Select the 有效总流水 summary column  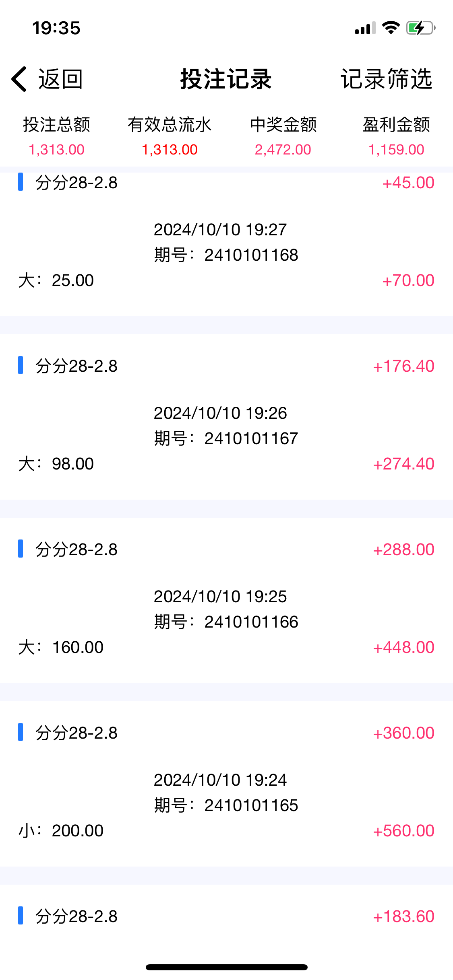[170, 136]
